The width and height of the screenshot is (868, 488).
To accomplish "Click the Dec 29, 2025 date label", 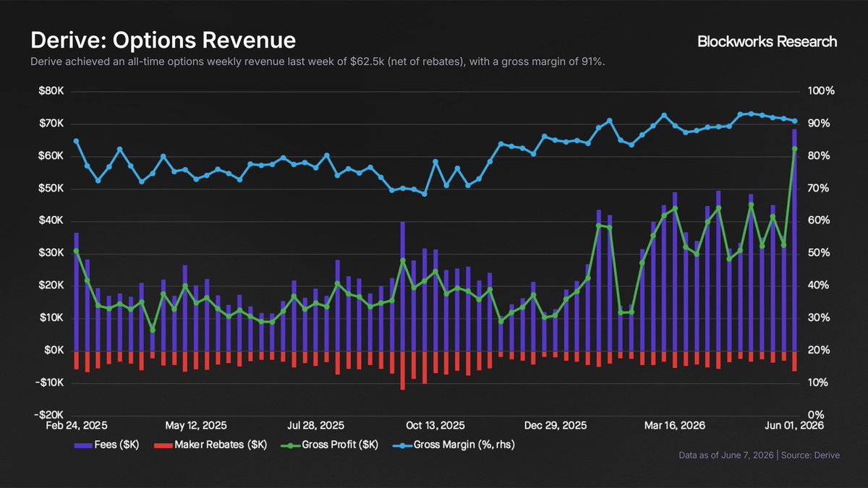I will point(556,426).
